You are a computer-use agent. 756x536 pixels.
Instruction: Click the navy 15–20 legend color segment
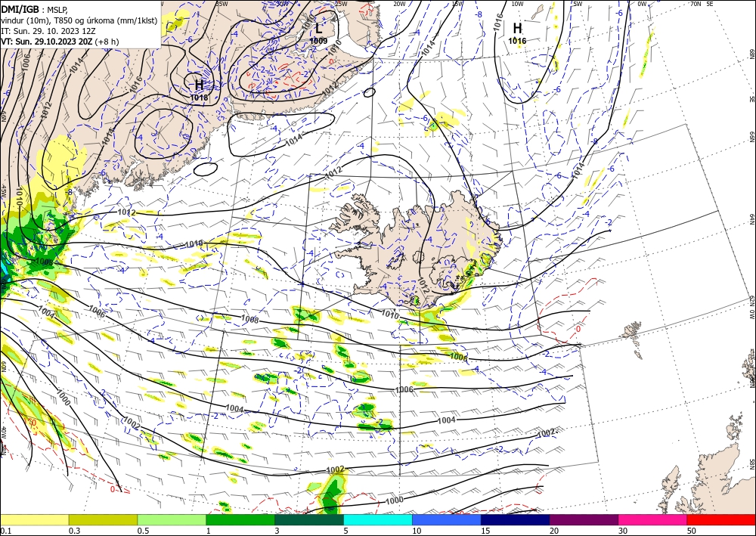coord(516,519)
